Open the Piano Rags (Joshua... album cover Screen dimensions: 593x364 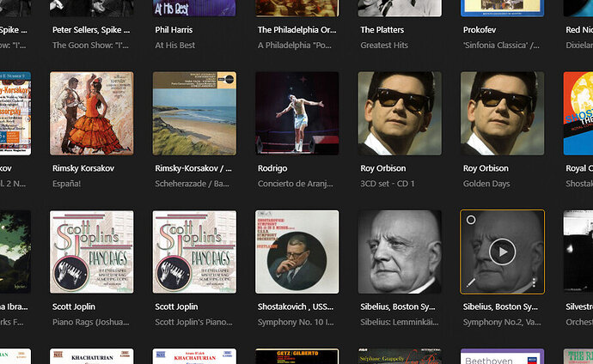91,252
